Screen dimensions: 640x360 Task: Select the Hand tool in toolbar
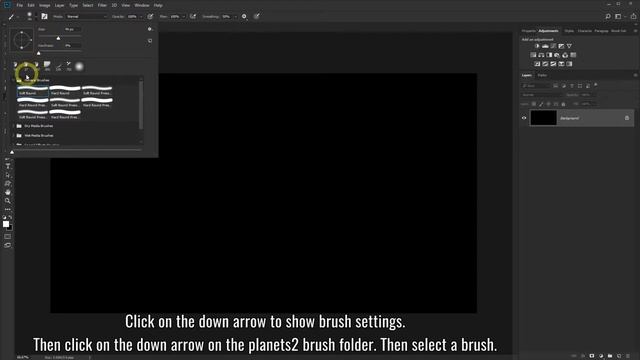[x=8, y=192]
